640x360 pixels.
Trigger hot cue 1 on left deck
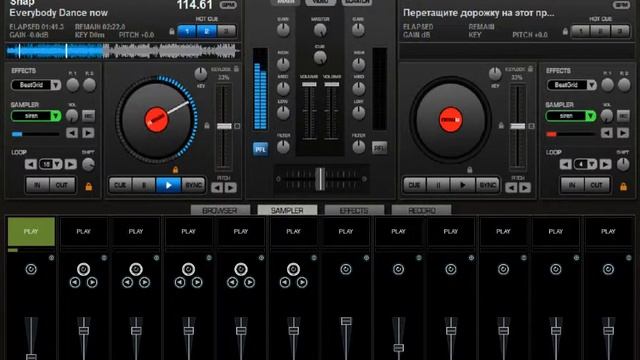coord(187,31)
